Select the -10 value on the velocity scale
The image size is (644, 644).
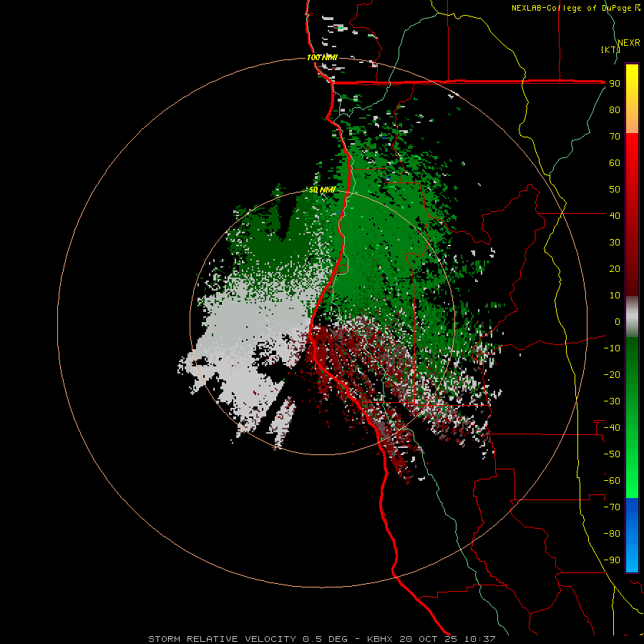tap(612, 348)
